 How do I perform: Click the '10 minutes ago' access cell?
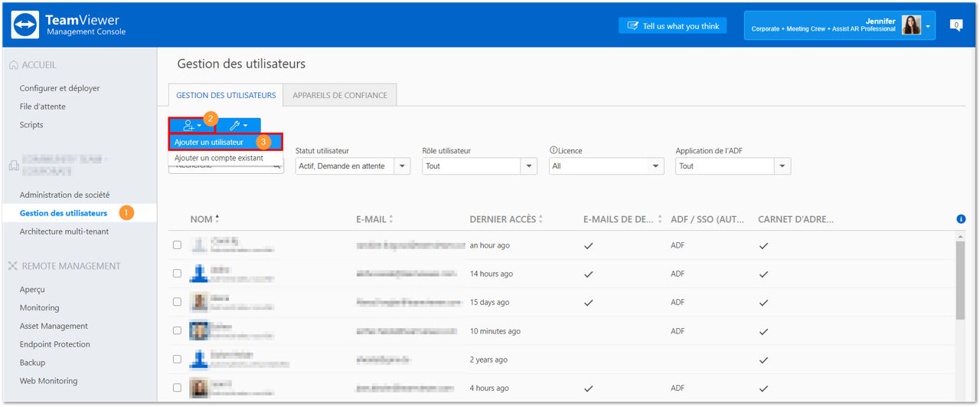click(495, 331)
